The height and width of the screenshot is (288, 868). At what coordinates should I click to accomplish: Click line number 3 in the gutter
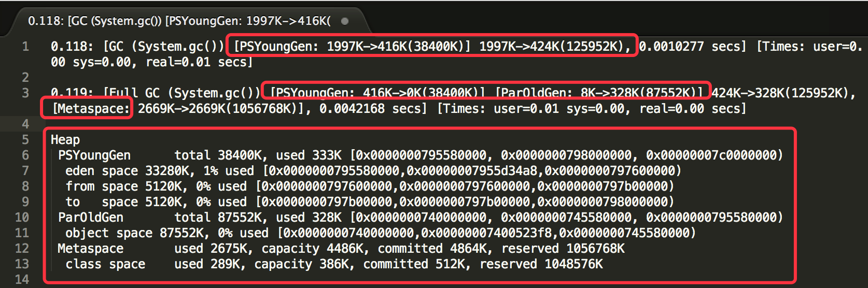25,93
